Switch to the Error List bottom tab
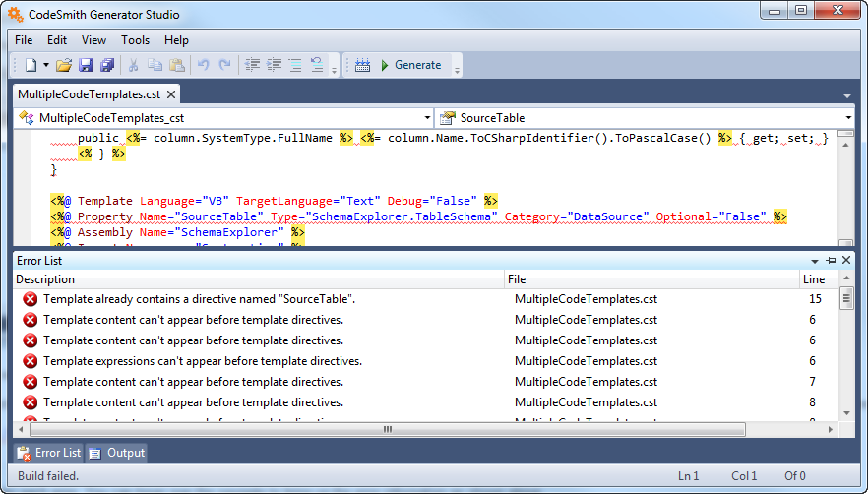The height and width of the screenshot is (494, 868). [x=49, y=453]
